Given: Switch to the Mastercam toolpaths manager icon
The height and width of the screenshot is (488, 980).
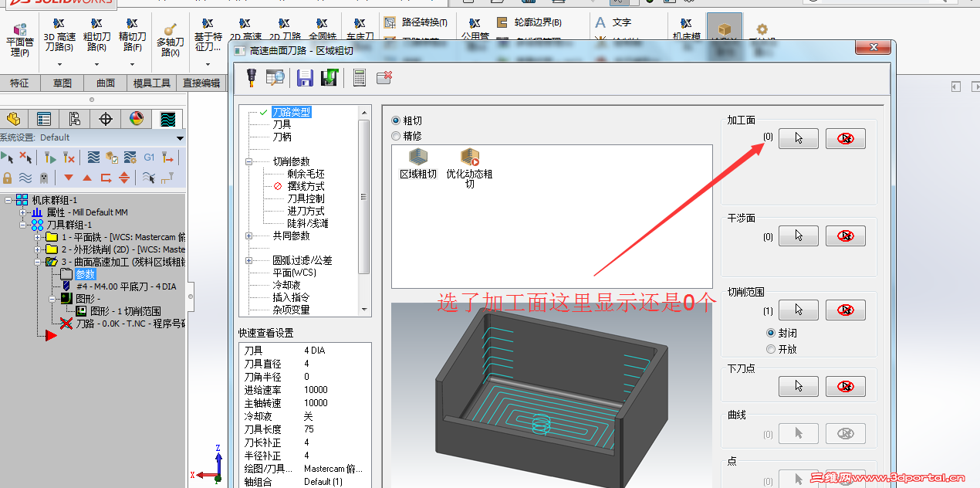Looking at the screenshot, I should pyautogui.click(x=167, y=119).
